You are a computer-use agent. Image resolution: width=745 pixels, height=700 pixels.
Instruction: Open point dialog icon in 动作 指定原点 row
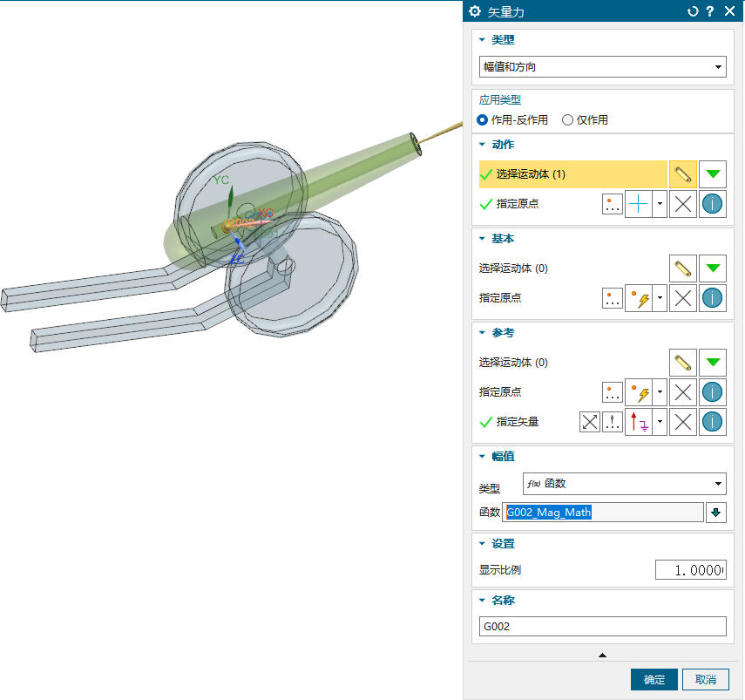613,204
